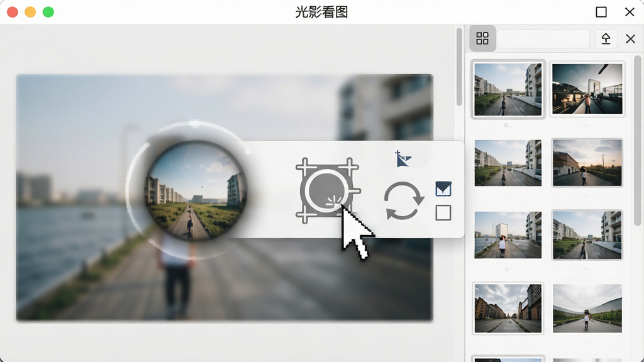644x362 pixels.
Task: Click the upload icon in sidebar toolbar
Action: (606, 38)
